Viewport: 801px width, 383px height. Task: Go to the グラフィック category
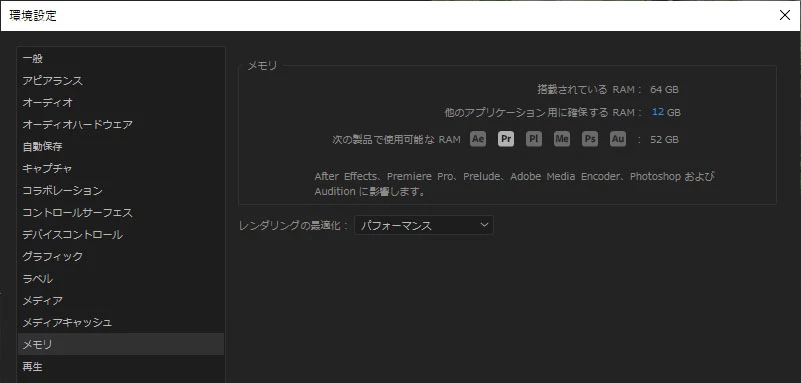click(121, 256)
